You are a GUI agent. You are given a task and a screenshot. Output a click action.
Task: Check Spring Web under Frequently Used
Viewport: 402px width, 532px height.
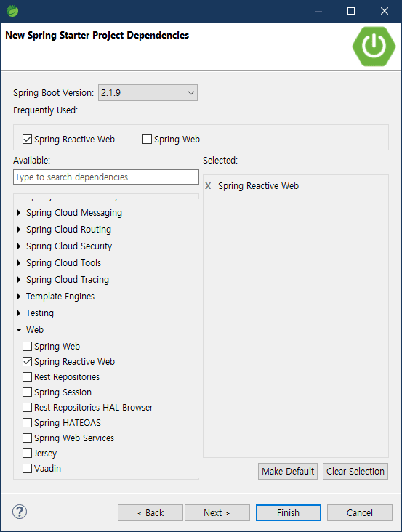[147, 140]
